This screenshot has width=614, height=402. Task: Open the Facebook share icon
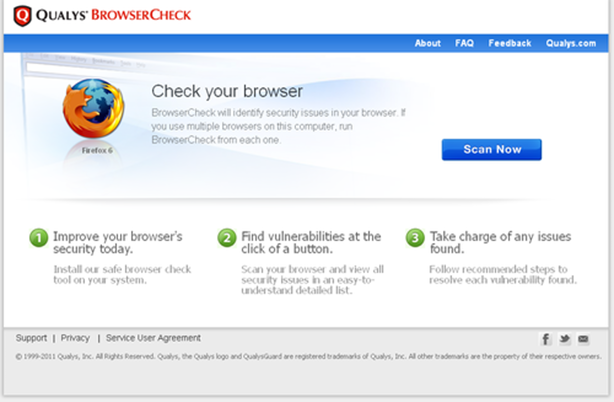(545, 339)
